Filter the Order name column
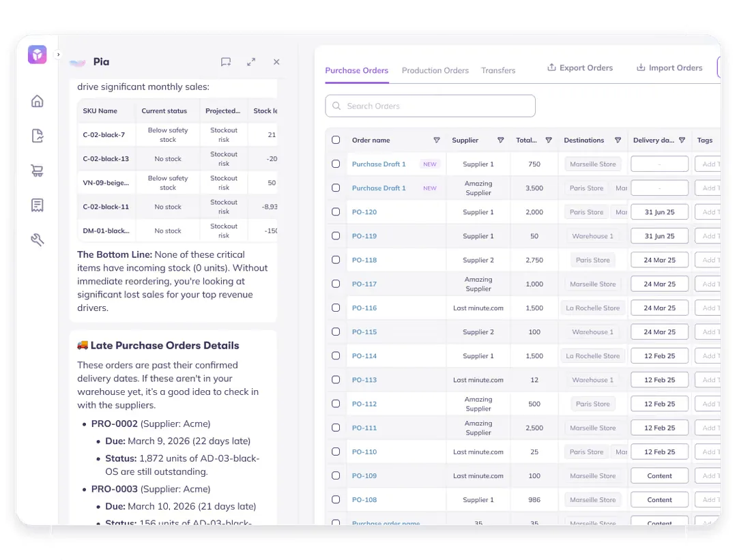The height and width of the screenshot is (560, 737). click(x=437, y=140)
